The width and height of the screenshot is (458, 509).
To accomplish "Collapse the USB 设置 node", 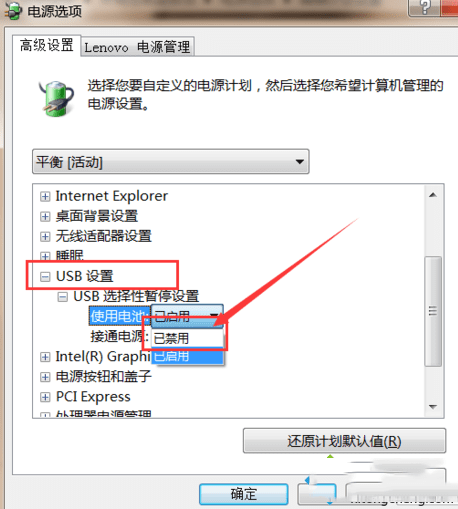I will pyautogui.click(x=45, y=276).
